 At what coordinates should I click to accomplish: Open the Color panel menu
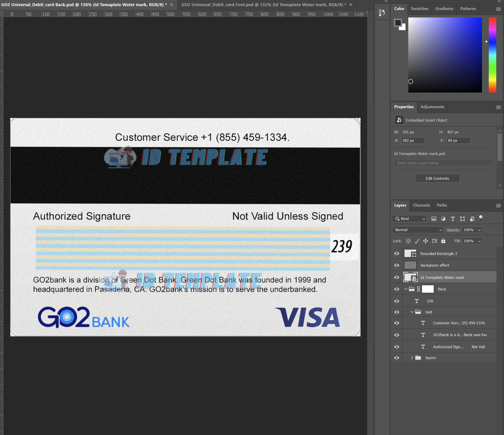(x=498, y=9)
